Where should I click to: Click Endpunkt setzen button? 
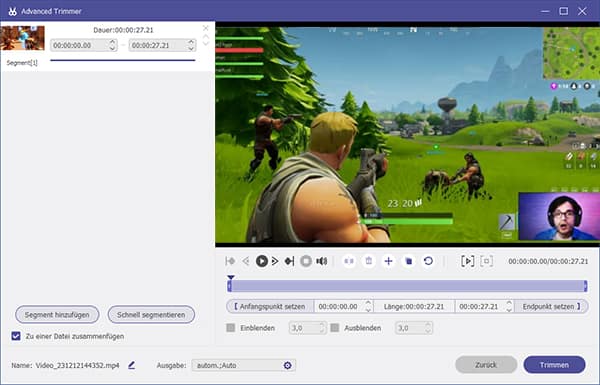click(551, 307)
